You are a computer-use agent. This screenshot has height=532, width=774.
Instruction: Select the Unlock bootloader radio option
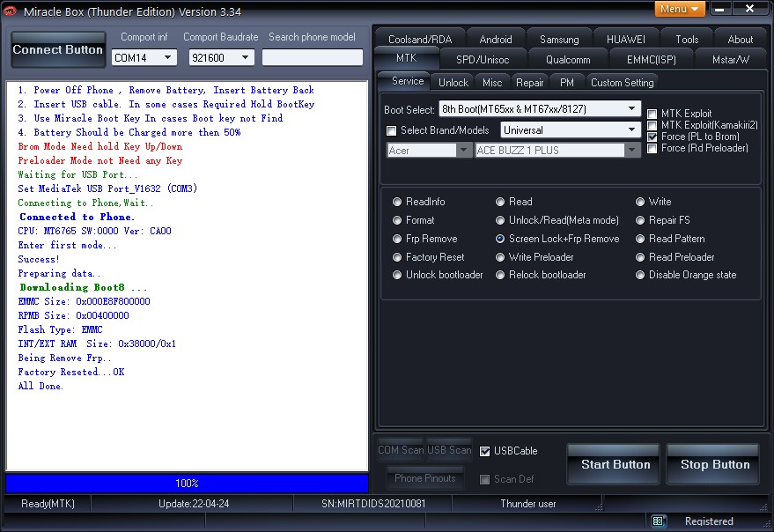click(x=397, y=275)
